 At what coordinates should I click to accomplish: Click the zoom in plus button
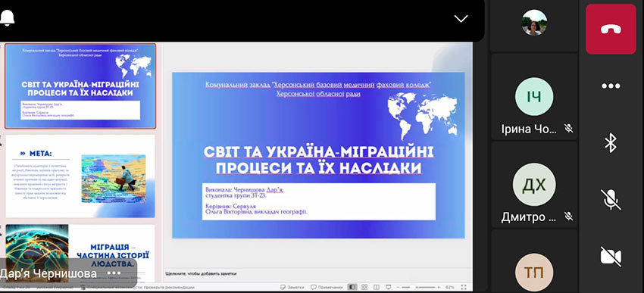coord(439,287)
